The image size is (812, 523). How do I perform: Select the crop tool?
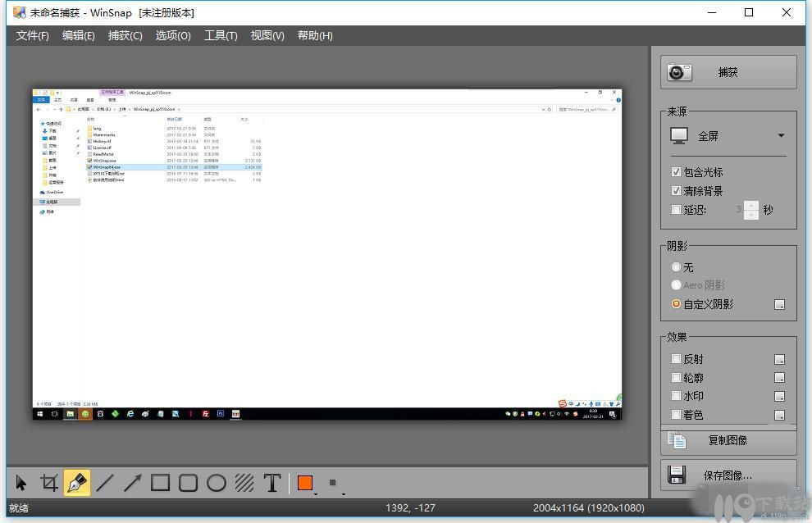tap(49, 483)
